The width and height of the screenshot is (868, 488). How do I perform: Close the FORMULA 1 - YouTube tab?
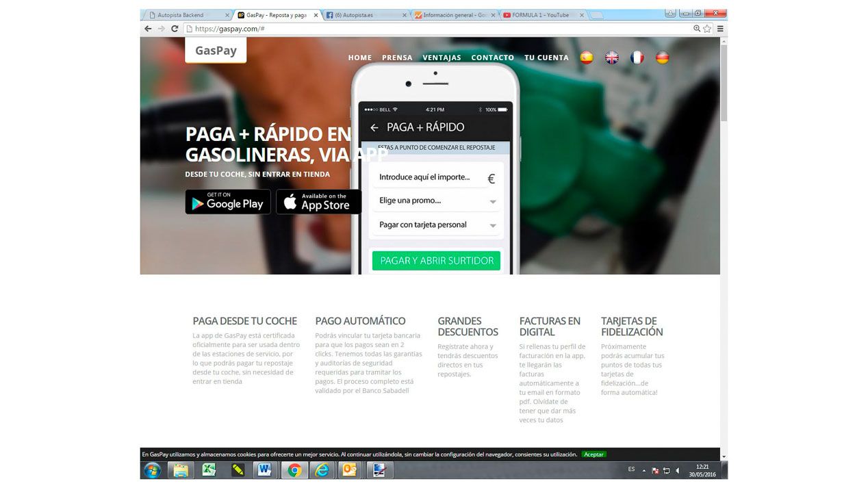582,15
